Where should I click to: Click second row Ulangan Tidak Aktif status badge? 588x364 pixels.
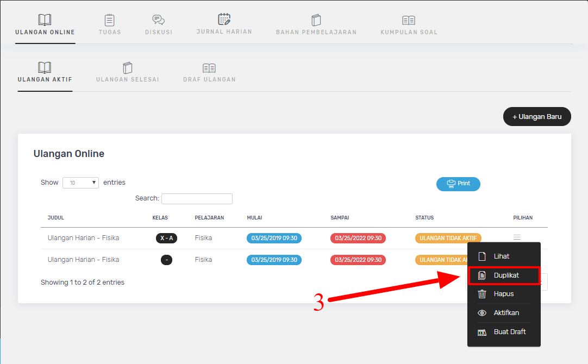pyautogui.click(x=441, y=260)
